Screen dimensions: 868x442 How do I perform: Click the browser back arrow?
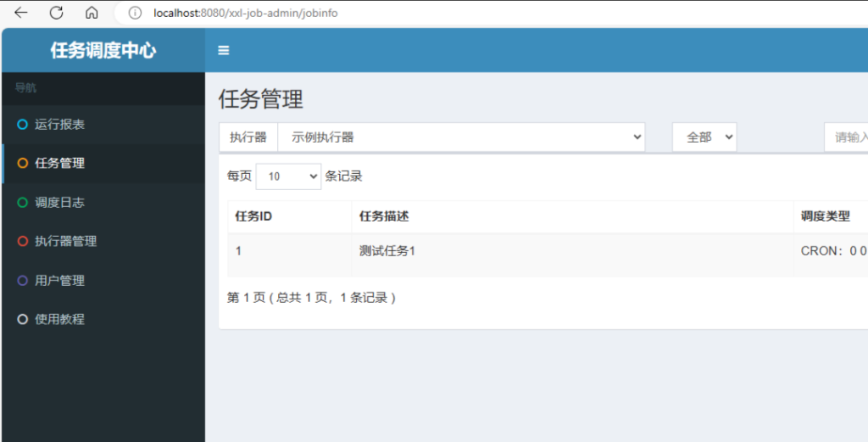pos(21,13)
